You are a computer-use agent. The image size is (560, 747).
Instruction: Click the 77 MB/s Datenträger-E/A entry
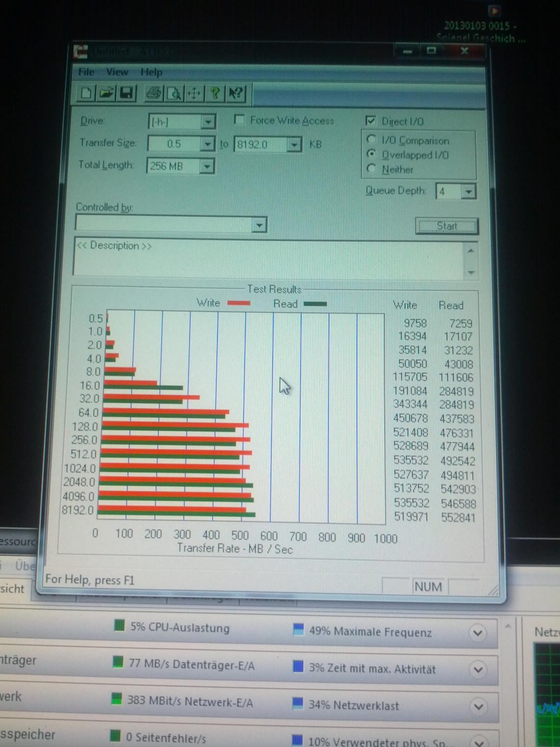coord(191,665)
